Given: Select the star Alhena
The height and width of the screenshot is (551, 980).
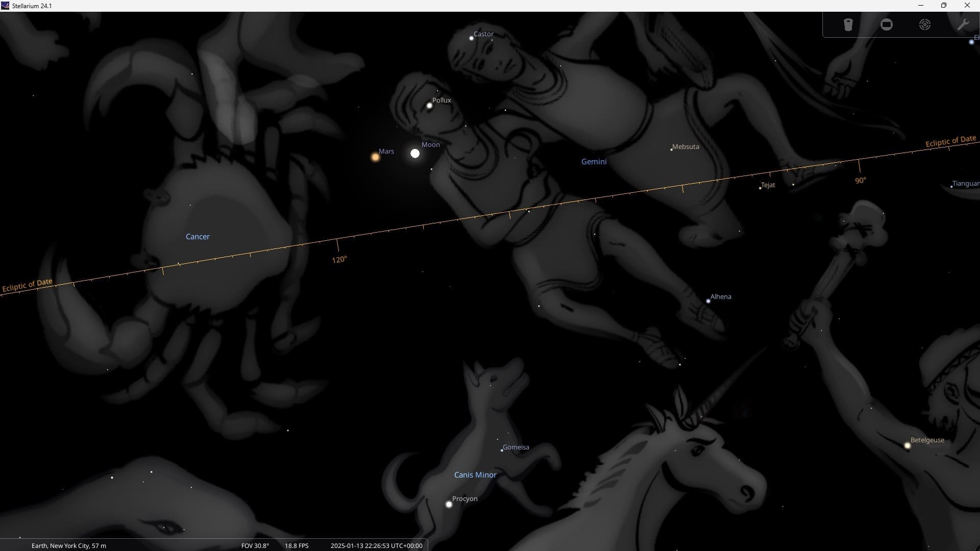Looking at the screenshot, I should click(708, 301).
